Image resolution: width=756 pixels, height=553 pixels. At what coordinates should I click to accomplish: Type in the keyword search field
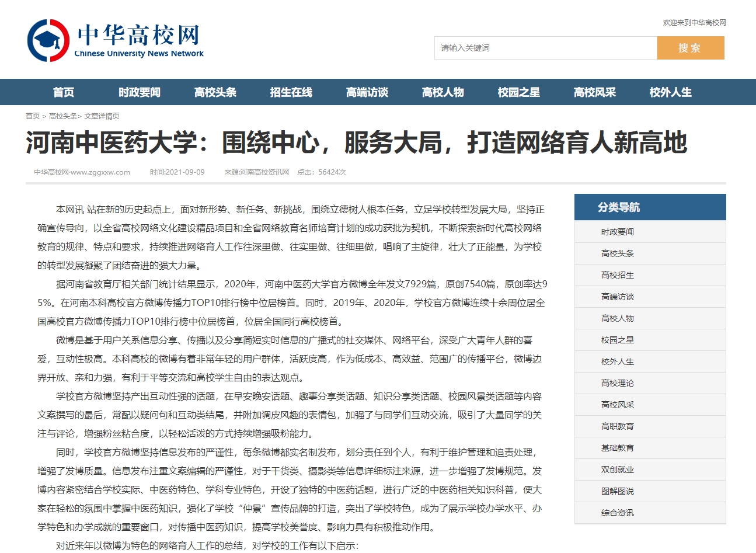point(545,48)
